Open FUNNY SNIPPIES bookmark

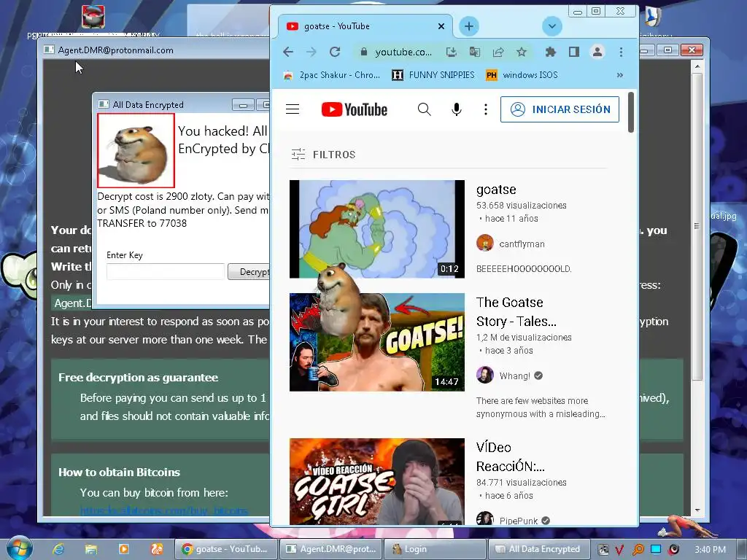point(433,75)
